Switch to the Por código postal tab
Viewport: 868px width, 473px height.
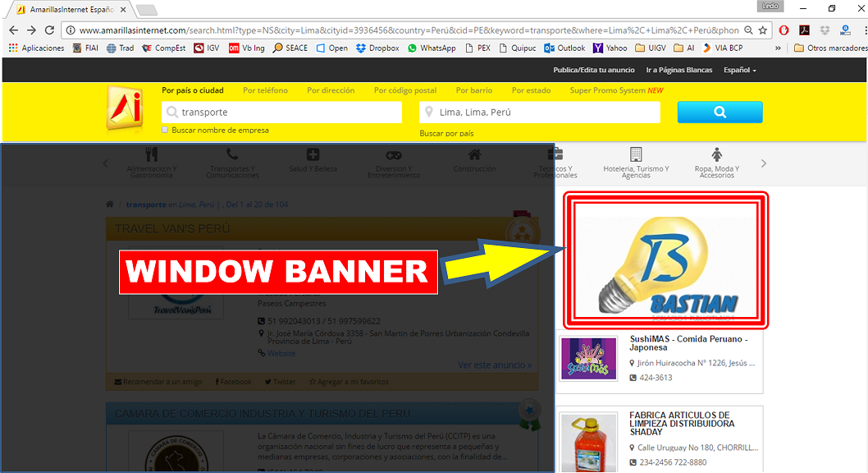(x=404, y=90)
